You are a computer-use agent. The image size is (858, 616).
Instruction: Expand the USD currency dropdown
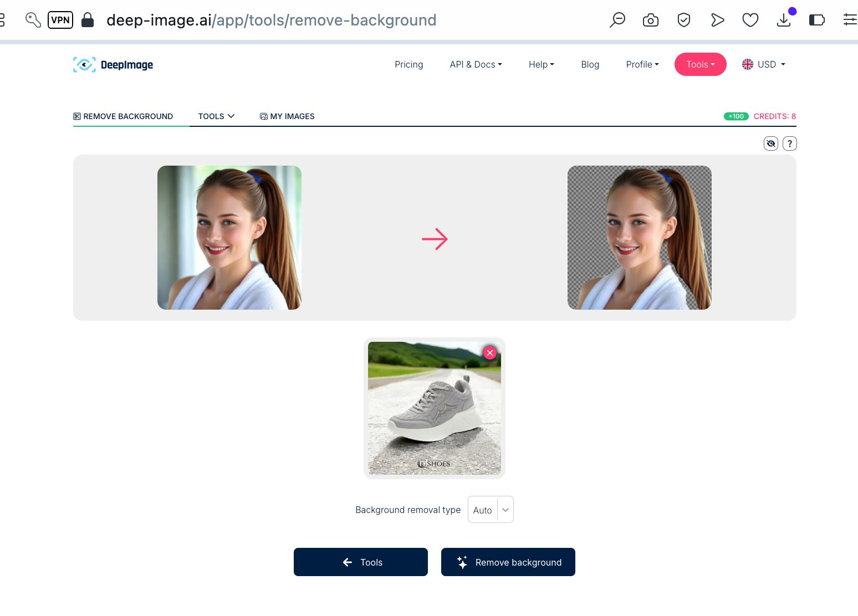pyautogui.click(x=764, y=64)
